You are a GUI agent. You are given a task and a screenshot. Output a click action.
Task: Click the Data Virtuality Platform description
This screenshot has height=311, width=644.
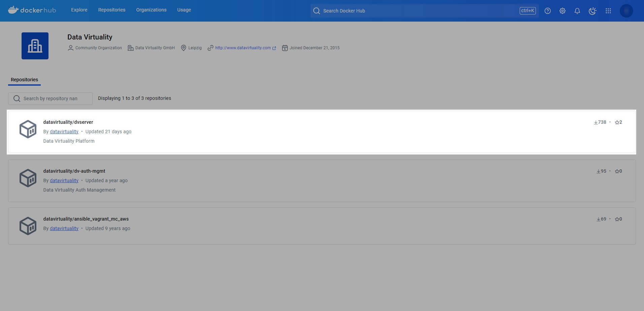pyautogui.click(x=69, y=141)
